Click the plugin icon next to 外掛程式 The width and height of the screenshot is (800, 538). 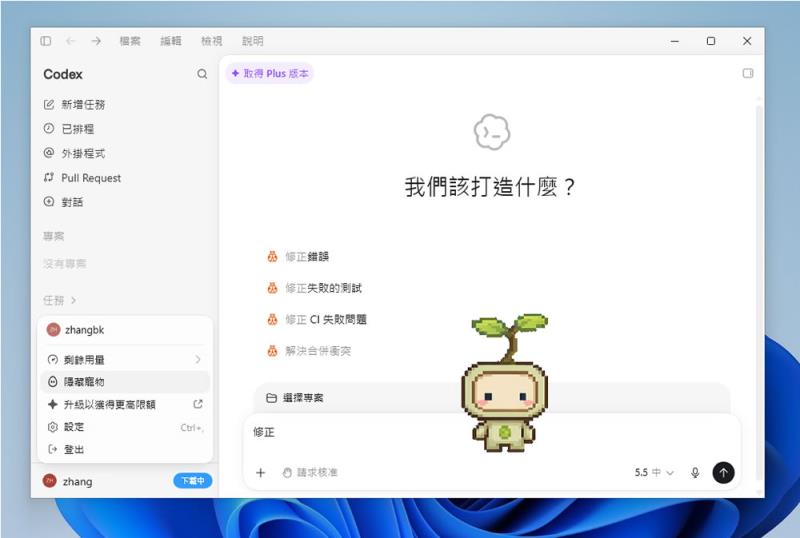(x=49, y=153)
